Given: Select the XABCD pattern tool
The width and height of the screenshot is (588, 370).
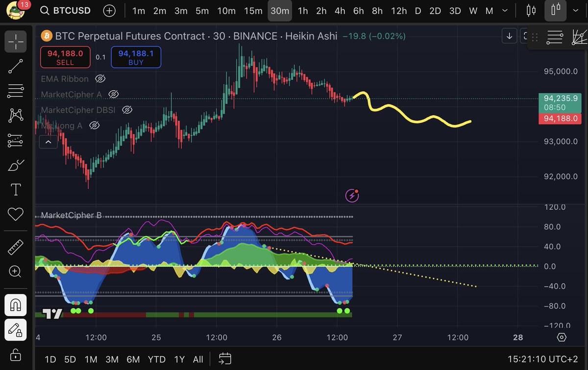Looking at the screenshot, I should (x=16, y=116).
